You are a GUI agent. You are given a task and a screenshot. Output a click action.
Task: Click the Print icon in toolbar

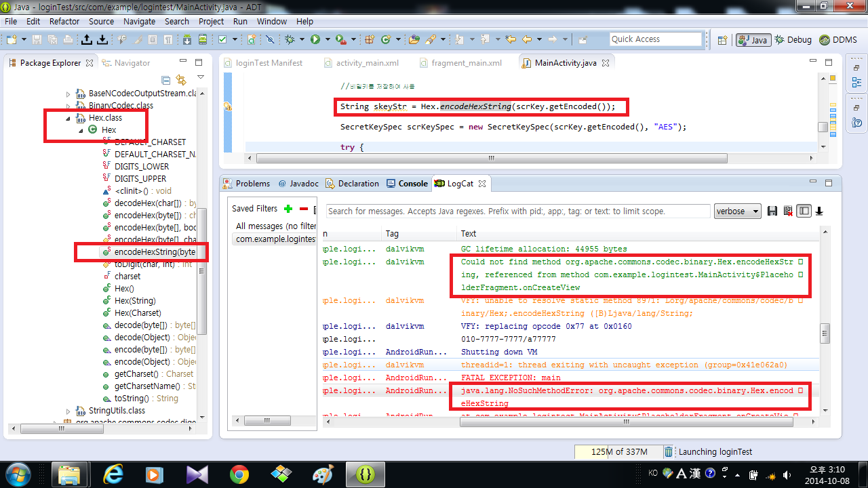tap(68, 39)
